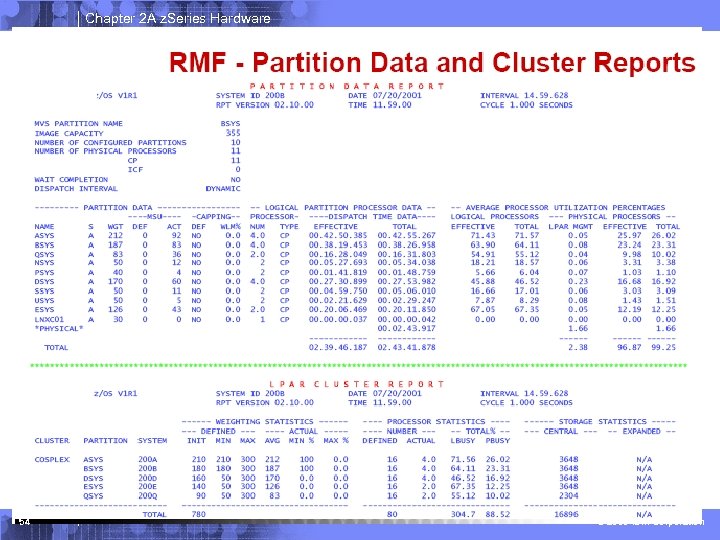
Task: Click ASYS effective dispatch time '00.42.50.385'
Action: (x=338, y=236)
